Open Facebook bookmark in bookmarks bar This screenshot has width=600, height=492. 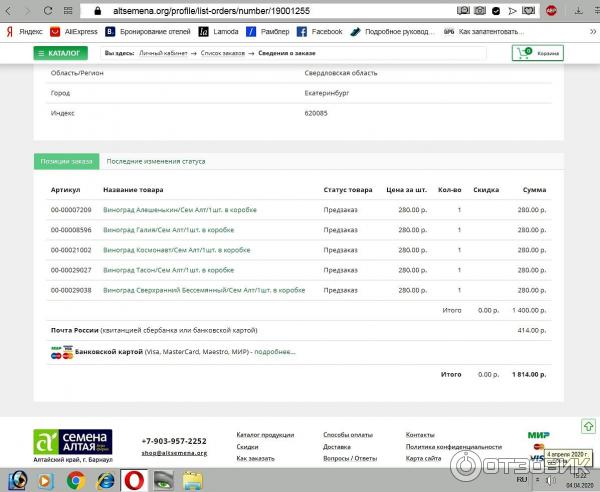point(319,32)
